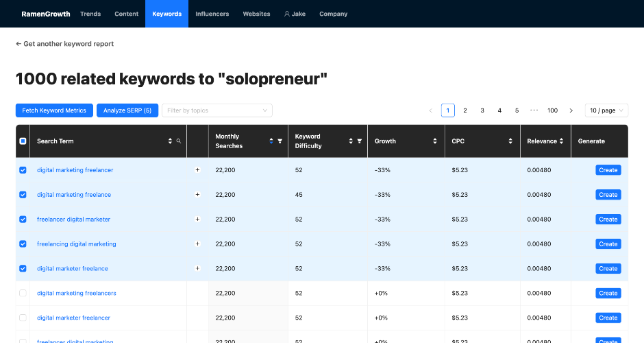Jump to page 100 in pagination
Screen dimensions: 644x343
[552, 110]
